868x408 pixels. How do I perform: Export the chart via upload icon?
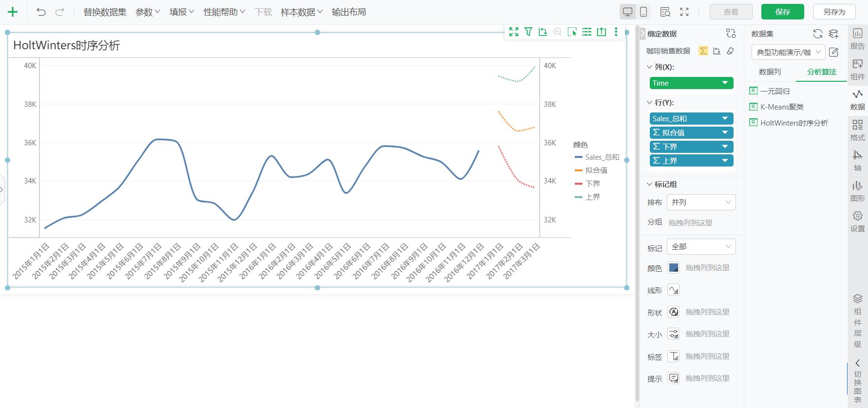(602, 32)
